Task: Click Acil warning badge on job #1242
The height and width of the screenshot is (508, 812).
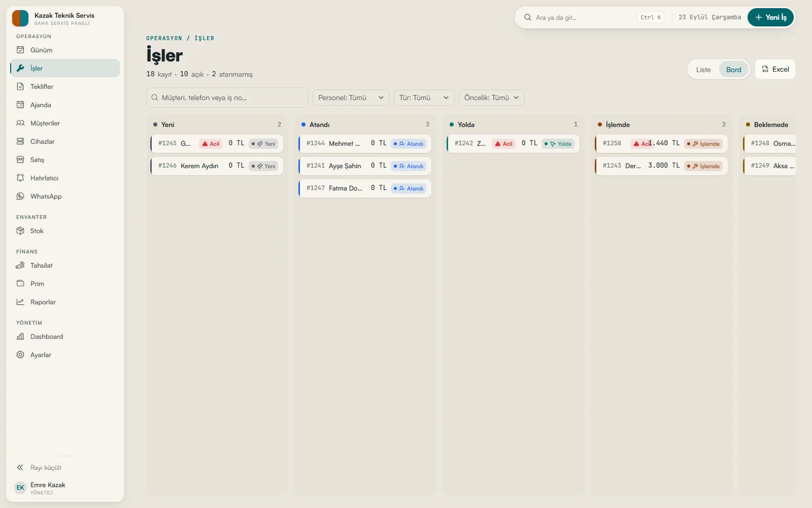Action: [x=504, y=144]
